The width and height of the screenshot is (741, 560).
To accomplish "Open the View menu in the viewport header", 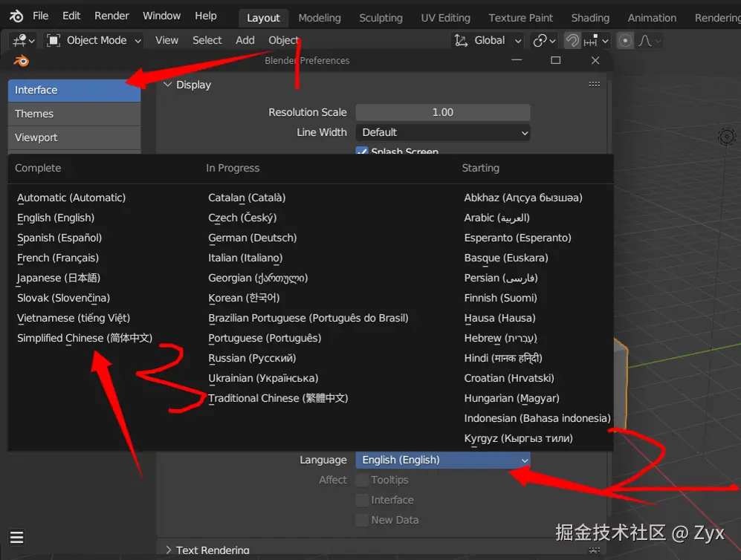I will [166, 41].
